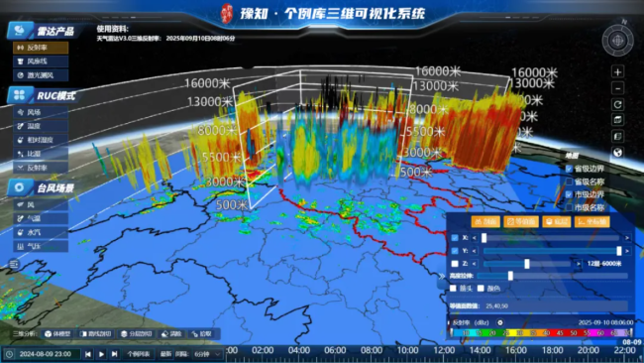Toggle 市级名称 city name checkbox

click(x=569, y=207)
